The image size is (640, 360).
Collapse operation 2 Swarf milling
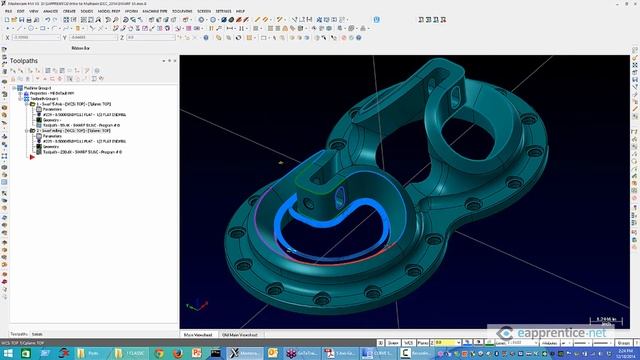[26, 131]
